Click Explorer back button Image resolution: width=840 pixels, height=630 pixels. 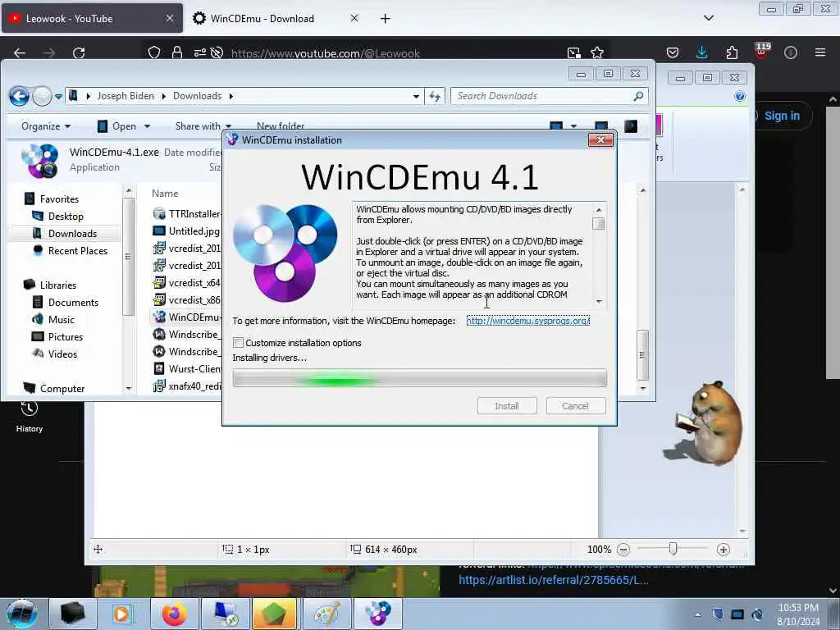tap(20, 97)
